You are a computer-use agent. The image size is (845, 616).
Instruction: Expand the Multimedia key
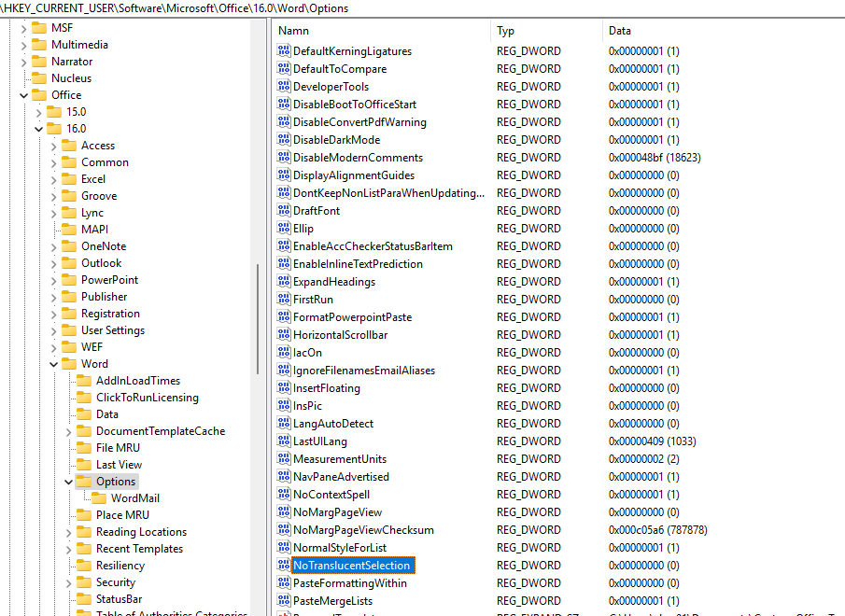tap(23, 45)
